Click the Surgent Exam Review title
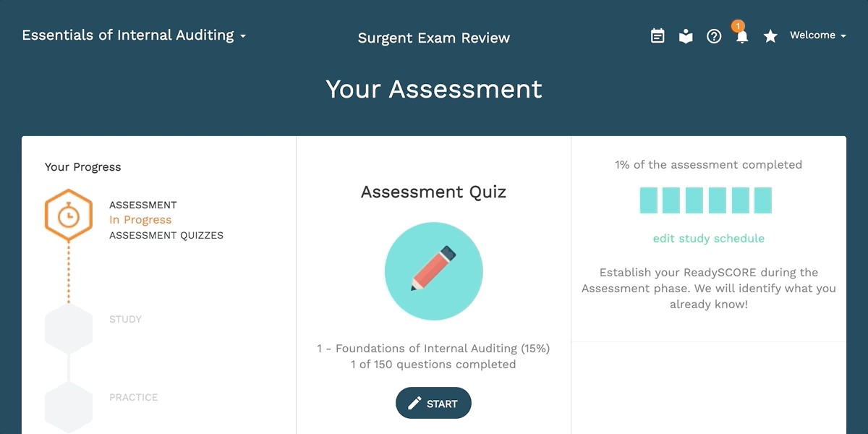 (x=434, y=38)
